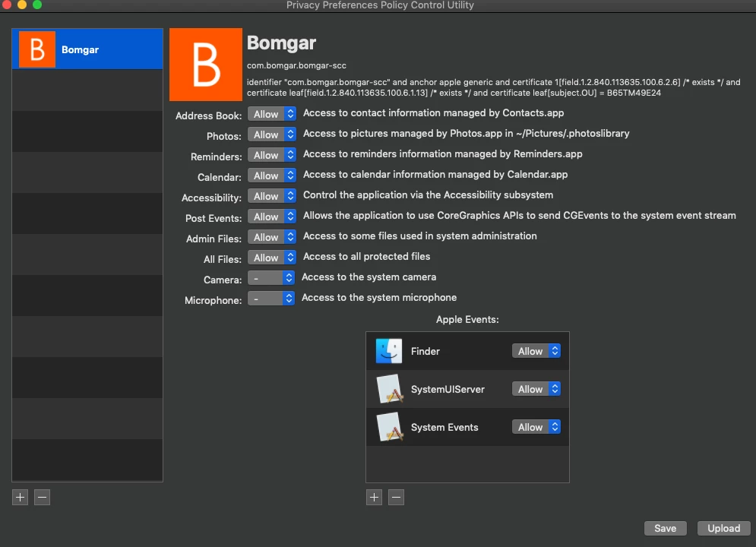This screenshot has width=756, height=547.
Task: Open the Calendar permission dropdown
Action: 271,176
